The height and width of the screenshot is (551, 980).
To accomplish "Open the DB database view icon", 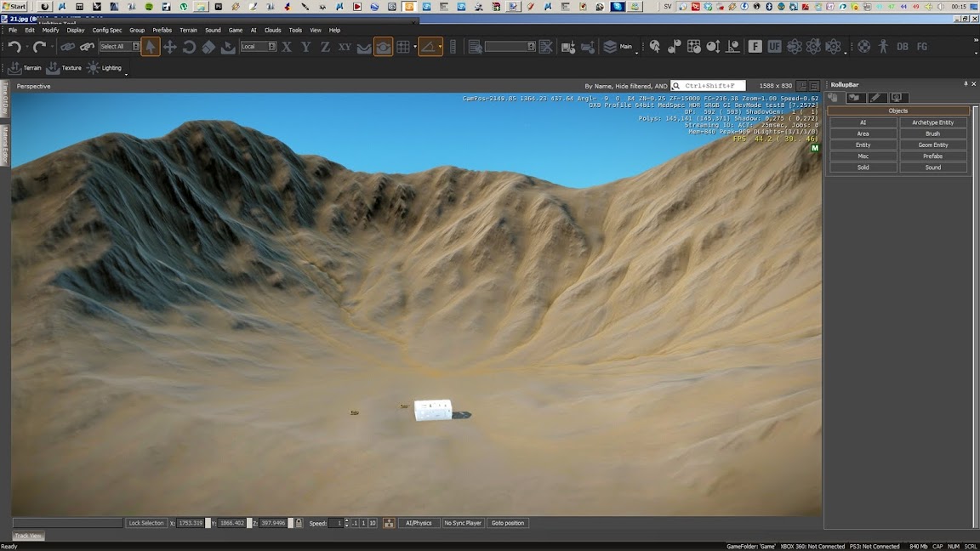I will pyautogui.click(x=903, y=47).
